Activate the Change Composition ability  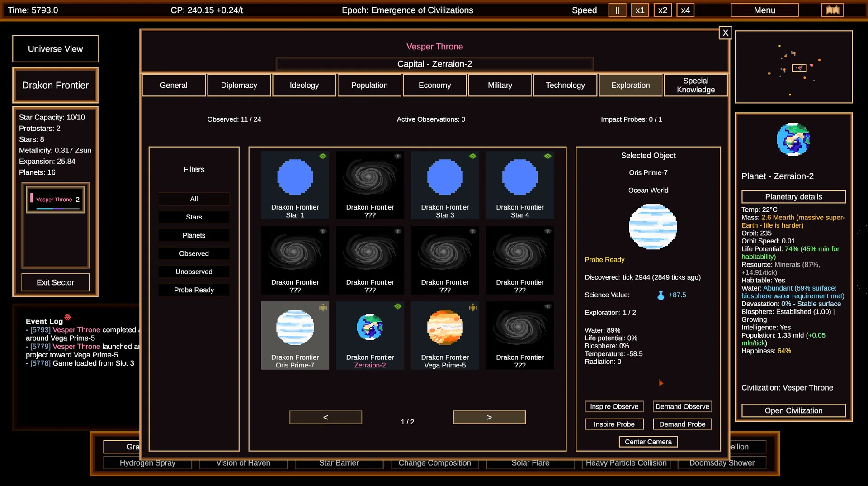pyautogui.click(x=434, y=463)
